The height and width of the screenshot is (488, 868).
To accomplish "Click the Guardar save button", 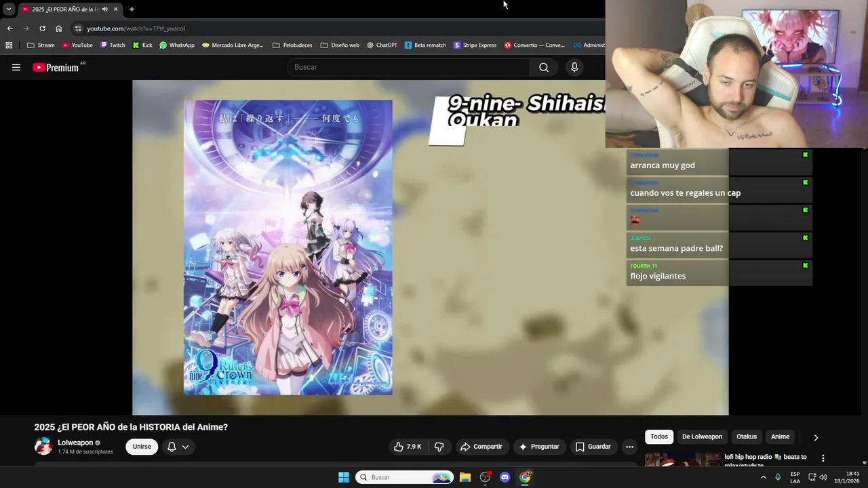I will point(593,447).
